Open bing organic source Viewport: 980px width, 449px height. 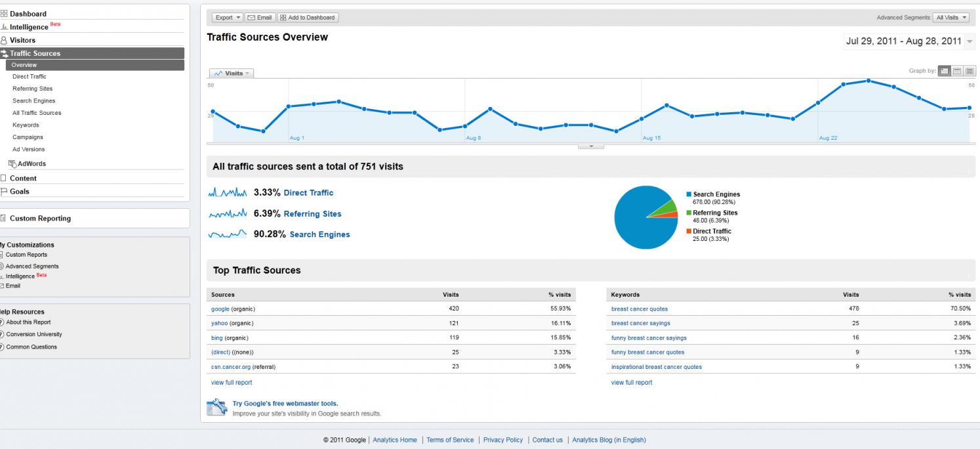pyautogui.click(x=217, y=338)
